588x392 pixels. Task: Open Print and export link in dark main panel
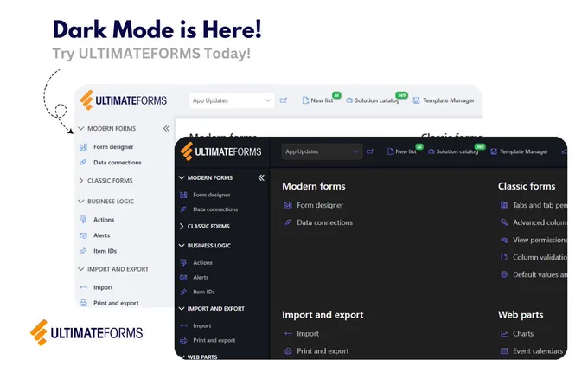tap(323, 351)
